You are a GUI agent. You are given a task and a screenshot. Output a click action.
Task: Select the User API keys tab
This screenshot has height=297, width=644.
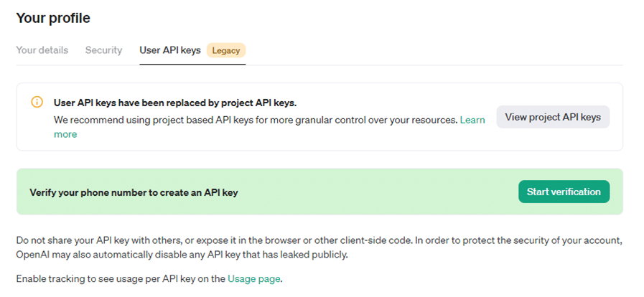coord(170,50)
